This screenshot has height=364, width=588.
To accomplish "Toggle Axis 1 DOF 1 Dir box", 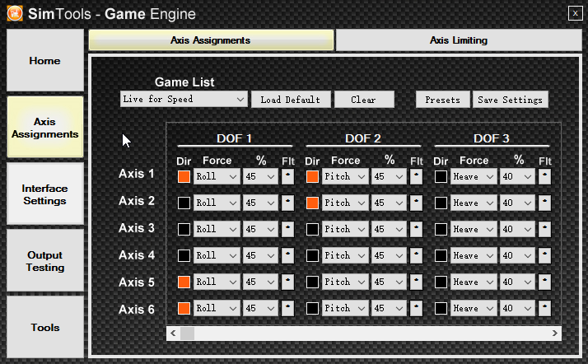I will [x=184, y=176].
